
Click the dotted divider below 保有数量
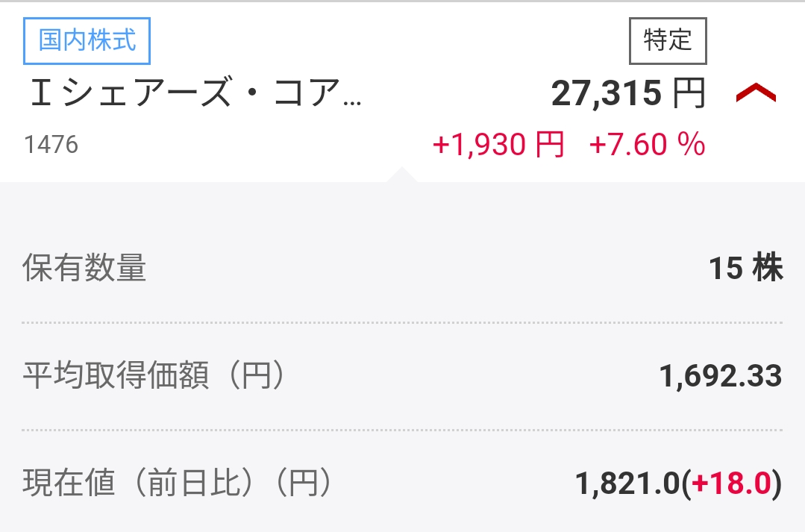click(x=403, y=322)
